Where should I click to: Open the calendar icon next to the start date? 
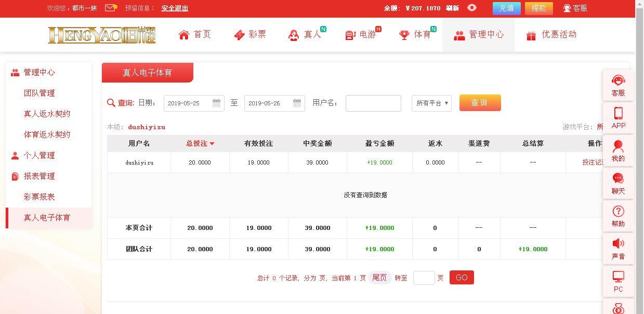pyautogui.click(x=216, y=103)
